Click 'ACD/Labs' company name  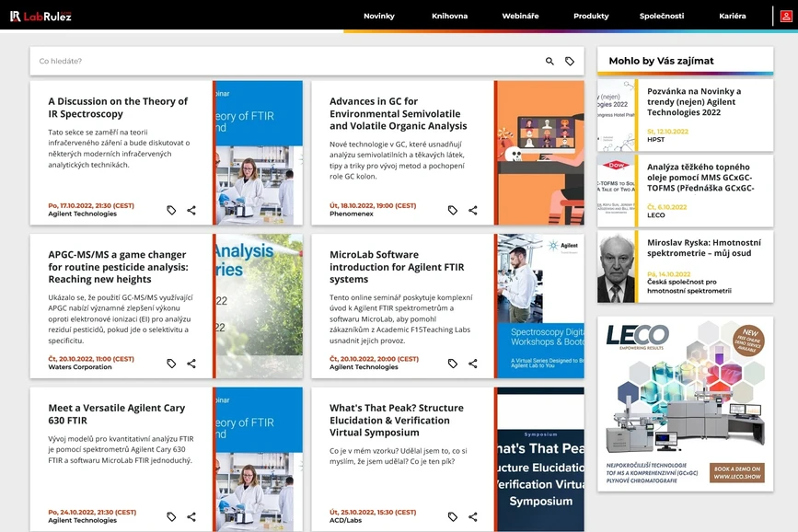click(345, 520)
